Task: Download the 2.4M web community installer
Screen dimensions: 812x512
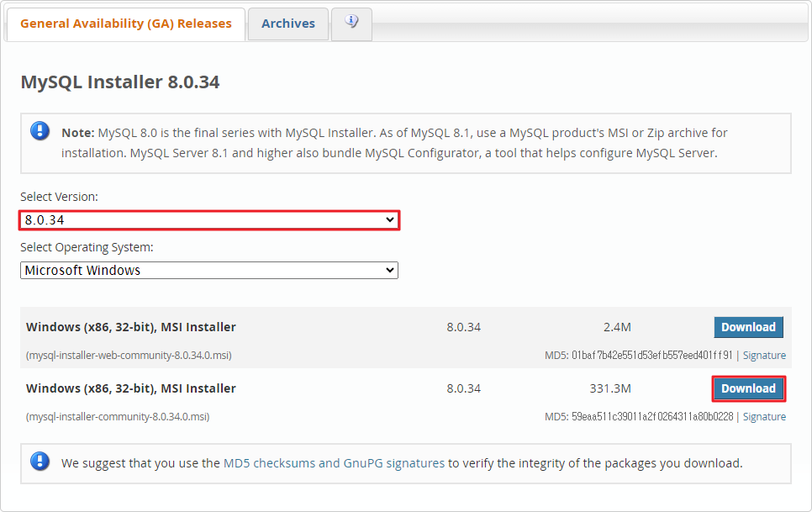Action: pos(748,327)
